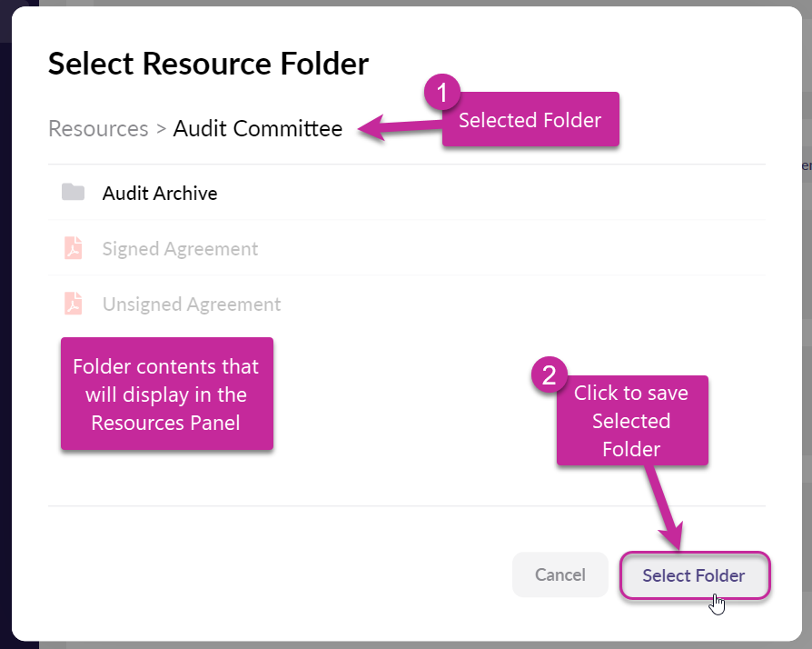
Task: Click the arrow pointing down to Select Folder
Action: pyautogui.click(x=666, y=507)
